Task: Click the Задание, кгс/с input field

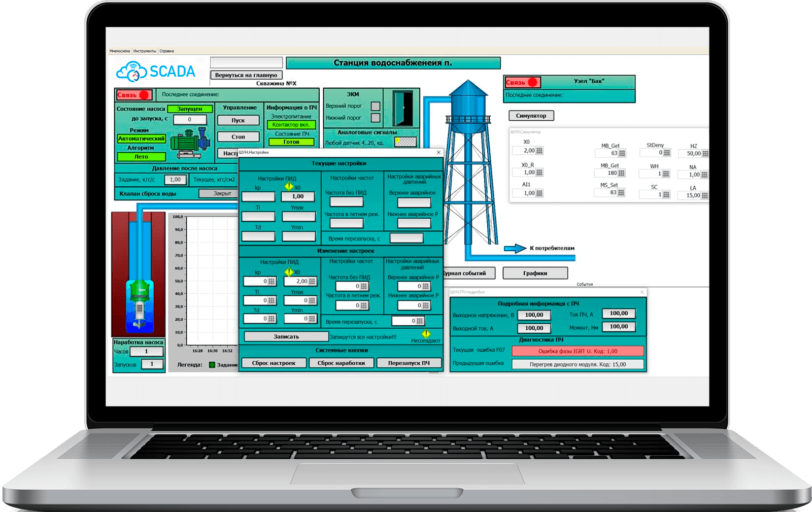Action: coord(175,179)
